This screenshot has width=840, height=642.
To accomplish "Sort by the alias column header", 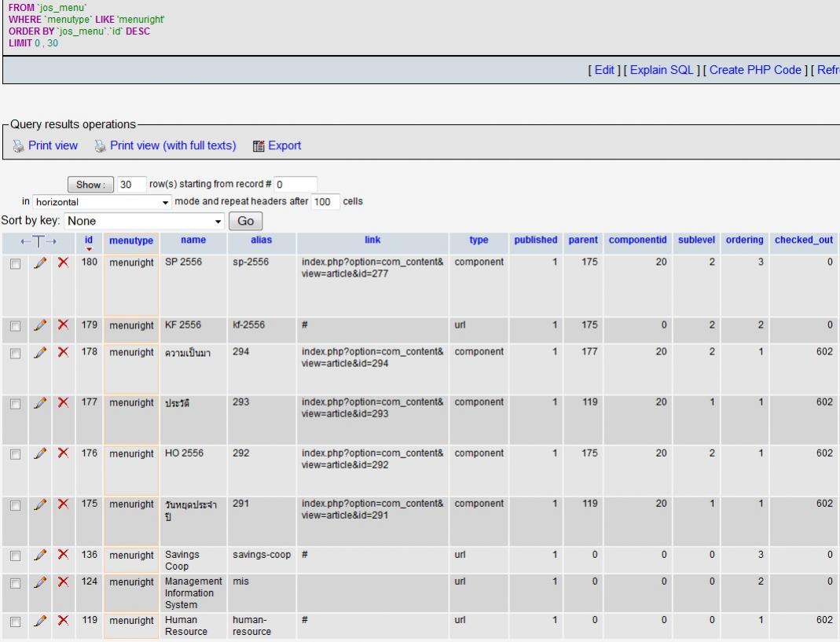I will [x=262, y=240].
